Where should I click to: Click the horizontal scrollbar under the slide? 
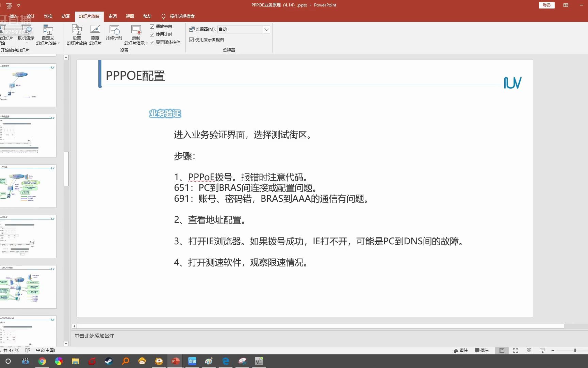(321, 326)
